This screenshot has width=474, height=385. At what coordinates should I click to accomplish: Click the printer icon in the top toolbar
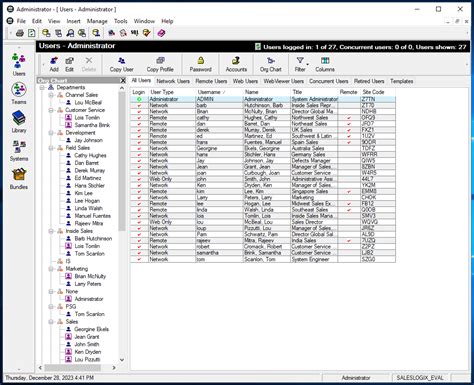(20, 33)
